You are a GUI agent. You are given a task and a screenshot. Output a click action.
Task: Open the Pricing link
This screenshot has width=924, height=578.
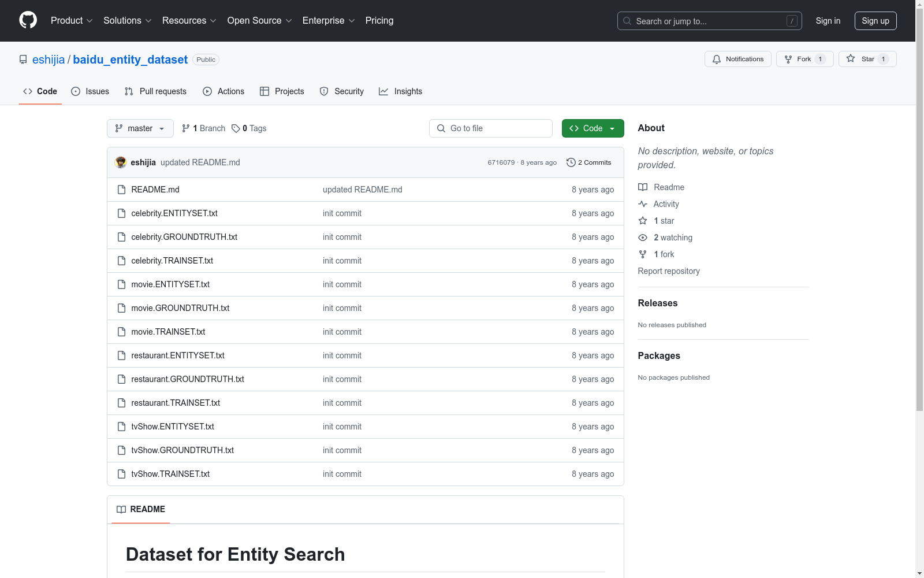(x=379, y=21)
